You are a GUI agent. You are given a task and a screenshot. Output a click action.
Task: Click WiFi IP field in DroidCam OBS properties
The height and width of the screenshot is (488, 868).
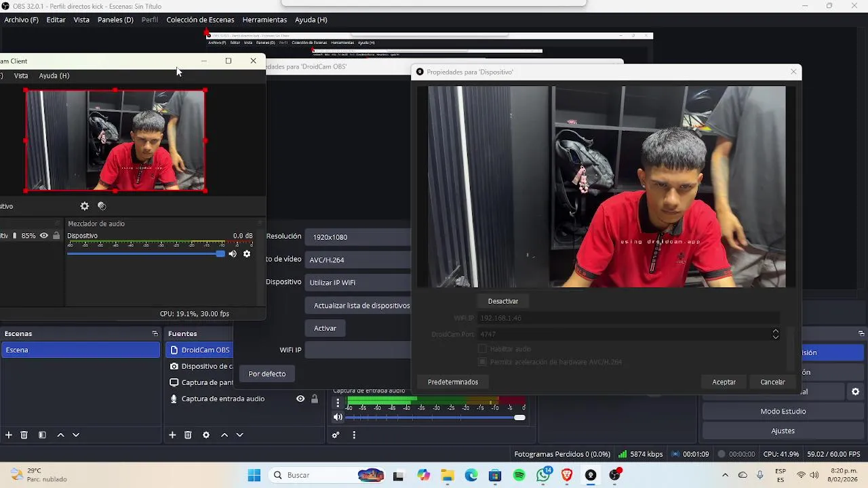point(358,350)
